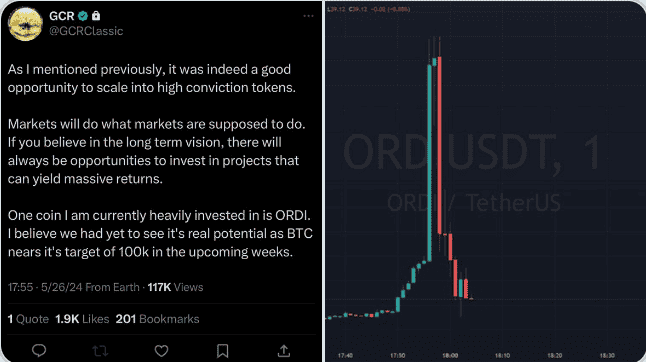646x362 pixels.
Task: Click the retweet arrows icon
Action: 100,351
